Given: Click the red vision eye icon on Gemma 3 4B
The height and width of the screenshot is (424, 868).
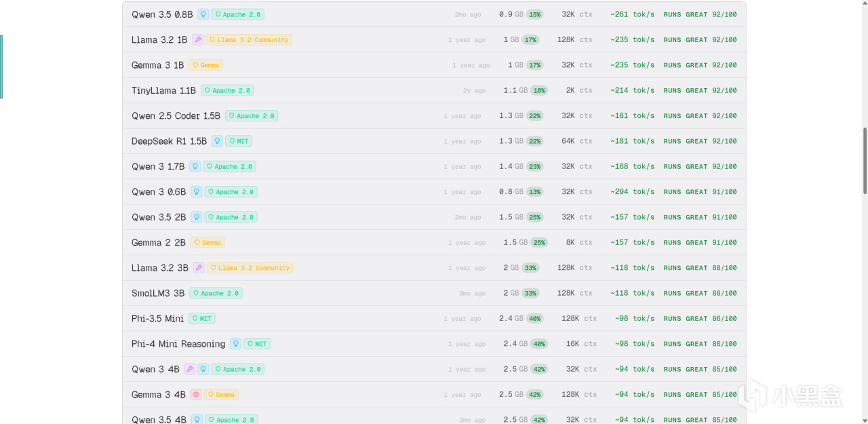Looking at the screenshot, I should pyautogui.click(x=196, y=395).
